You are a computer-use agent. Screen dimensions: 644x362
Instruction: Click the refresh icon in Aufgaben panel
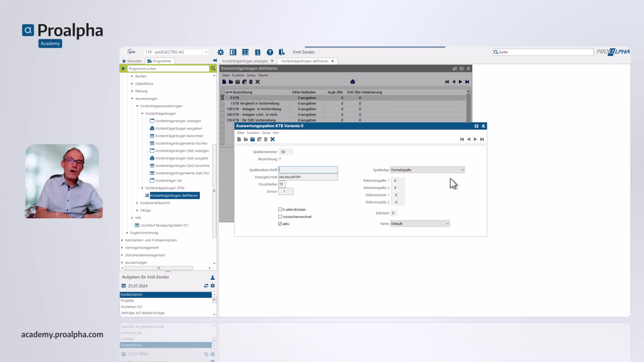click(206, 286)
